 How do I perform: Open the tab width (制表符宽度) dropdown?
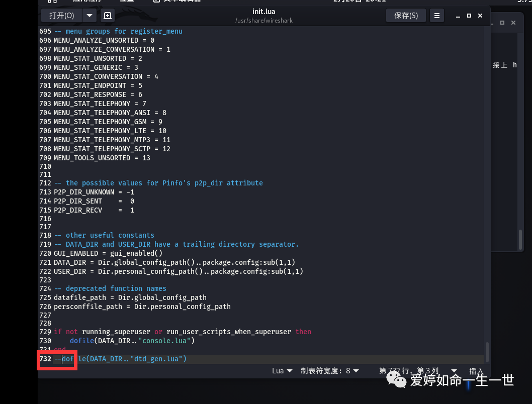point(330,371)
